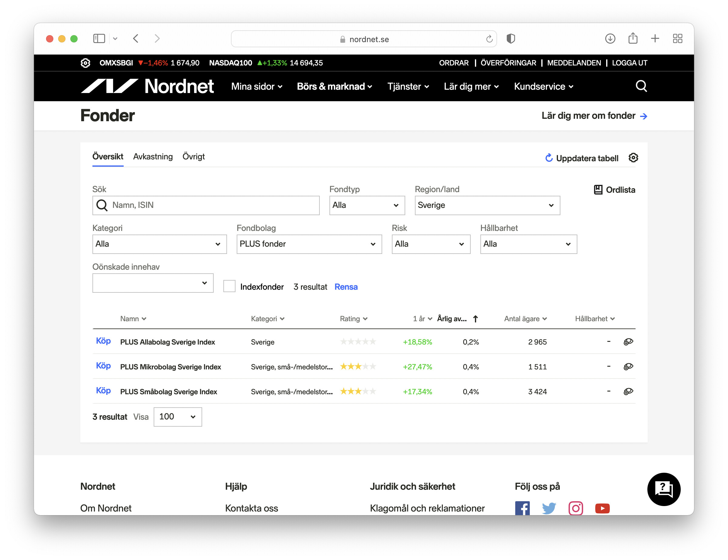
Task: Buy PLUS Mikrobolag Sverige Index via Köp
Action: coord(103,366)
